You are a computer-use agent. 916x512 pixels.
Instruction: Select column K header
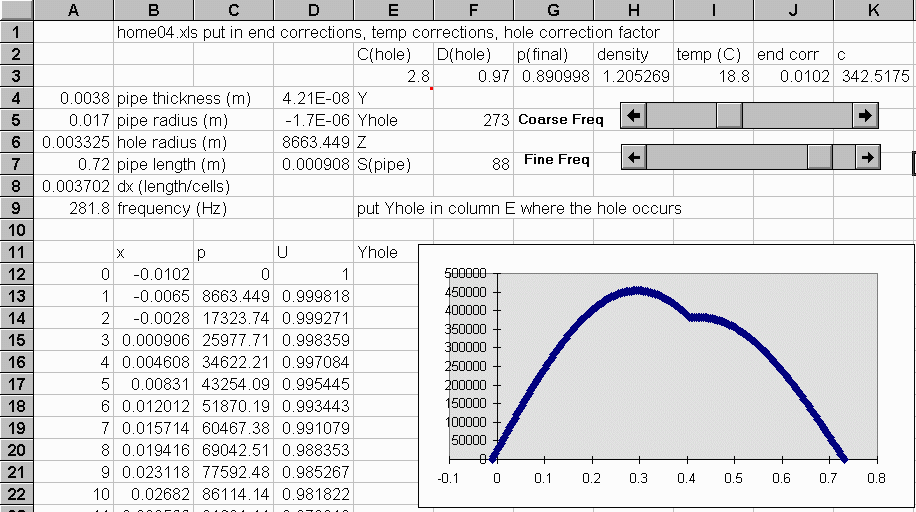click(873, 10)
